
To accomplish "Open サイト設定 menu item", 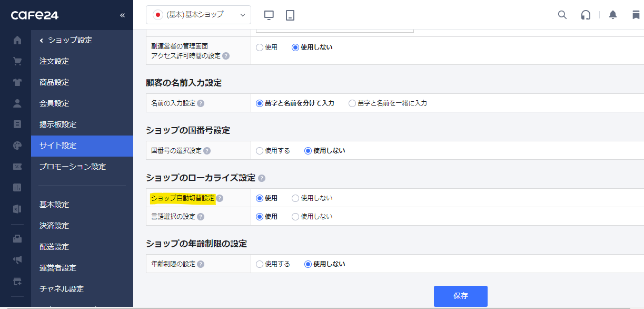I will [82, 146].
